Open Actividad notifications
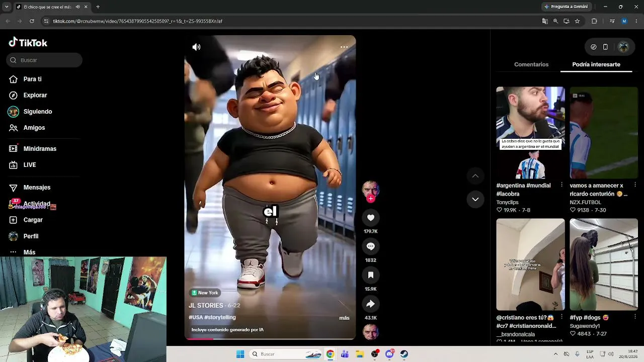This screenshot has width=644, height=362. pos(36,204)
